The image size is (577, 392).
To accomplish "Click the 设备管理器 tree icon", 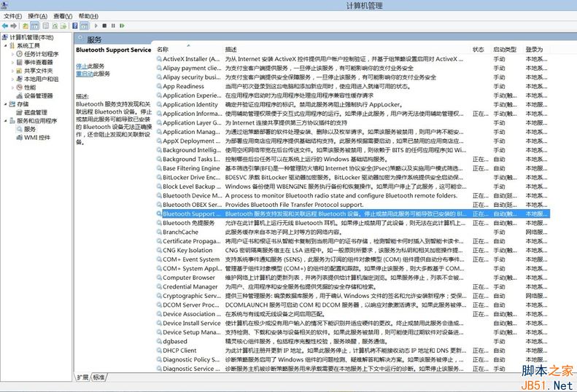I will point(20,95).
